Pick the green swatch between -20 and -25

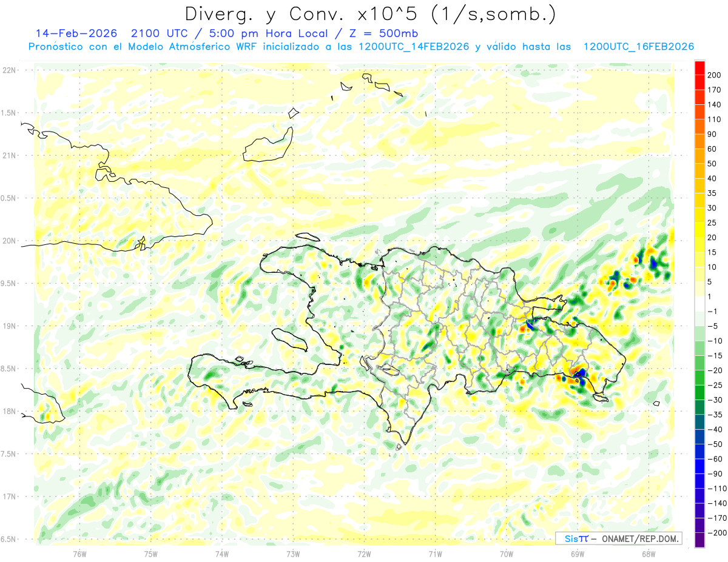coord(699,378)
